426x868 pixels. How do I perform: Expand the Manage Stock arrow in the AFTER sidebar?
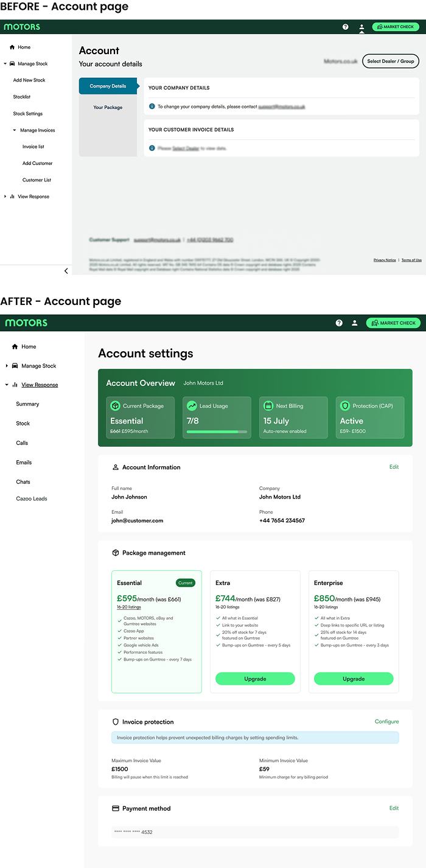7,366
